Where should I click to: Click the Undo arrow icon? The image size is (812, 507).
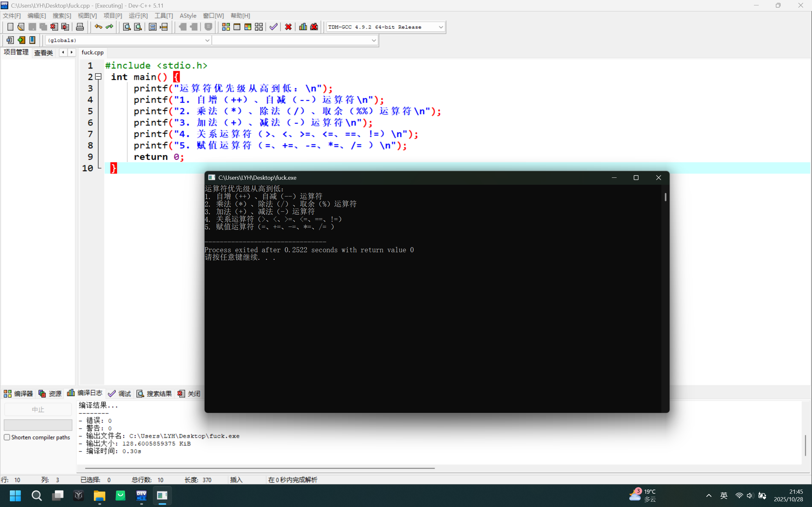point(98,27)
